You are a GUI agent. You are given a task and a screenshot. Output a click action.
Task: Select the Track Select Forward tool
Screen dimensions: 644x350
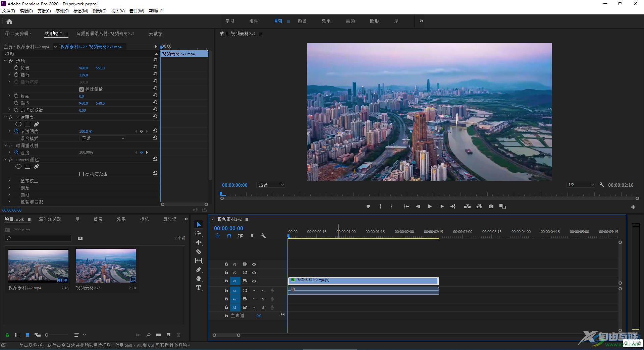pos(199,233)
